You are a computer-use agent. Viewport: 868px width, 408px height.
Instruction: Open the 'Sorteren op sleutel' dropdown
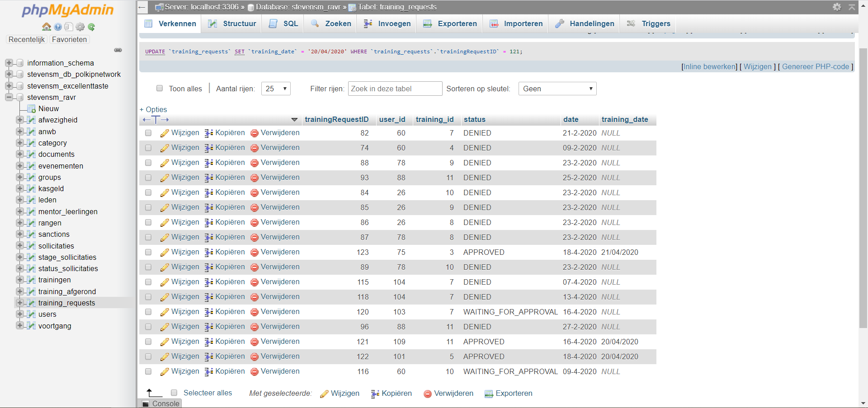click(557, 89)
